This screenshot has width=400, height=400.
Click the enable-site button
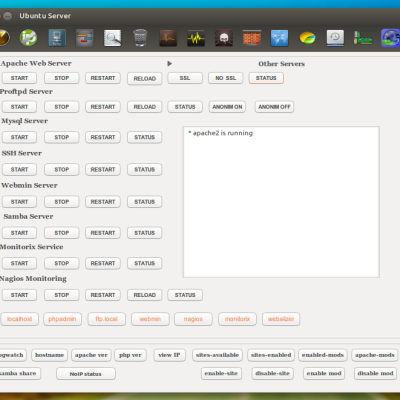221,373
